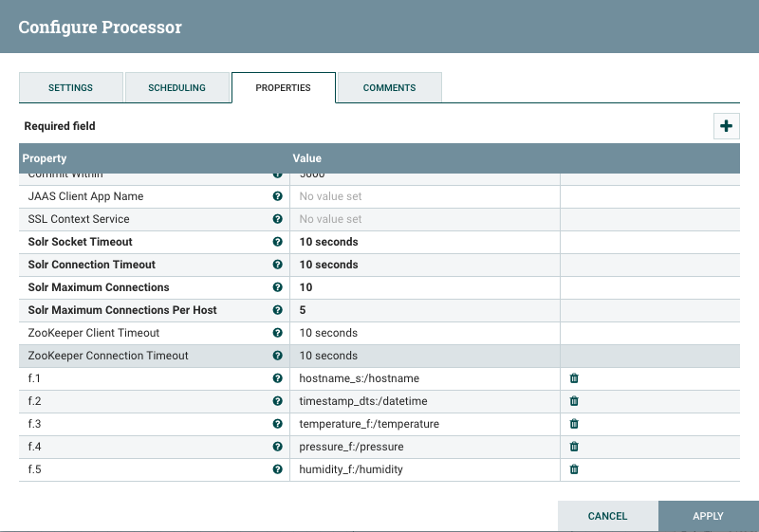759x532 pixels.
Task: Show help for Solr Maximum Connections
Action: point(277,286)
